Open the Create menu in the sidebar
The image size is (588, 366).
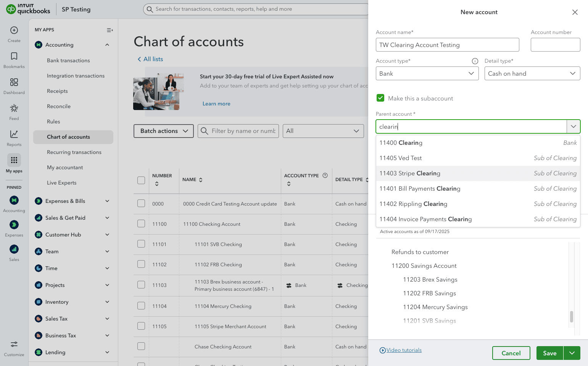pyautogui.click(x=14, y=34)
